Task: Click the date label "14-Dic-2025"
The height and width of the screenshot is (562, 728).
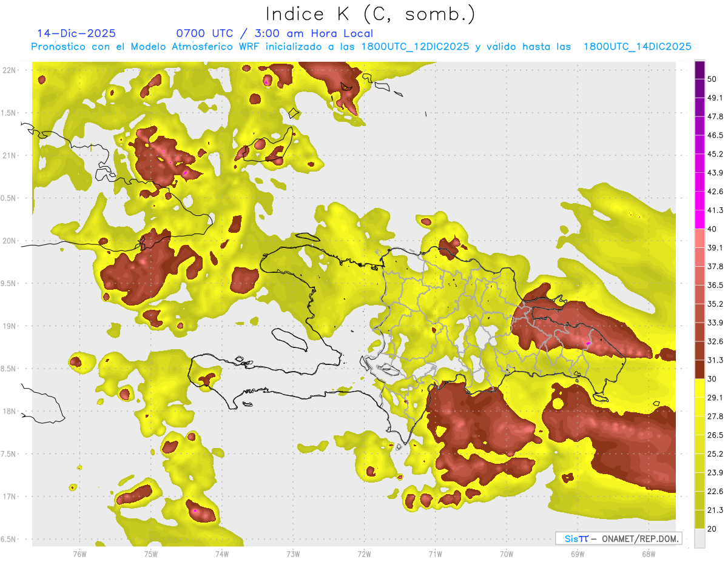Action: (76, 33)
